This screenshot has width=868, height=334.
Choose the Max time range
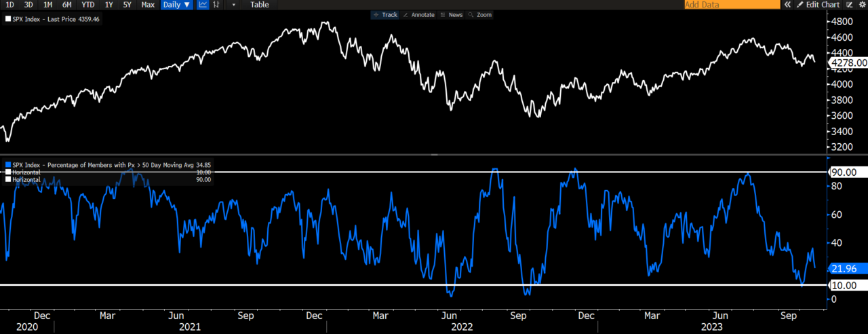pos(147,5)
